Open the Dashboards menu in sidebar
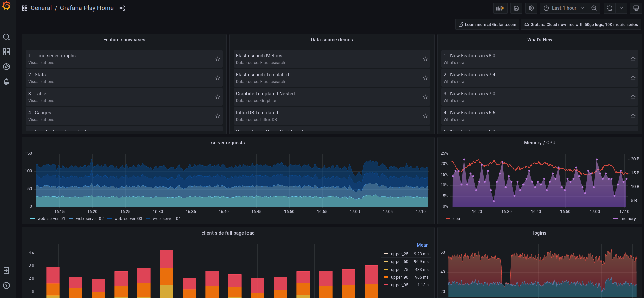The image size is (644, 298). coord(6,52)
